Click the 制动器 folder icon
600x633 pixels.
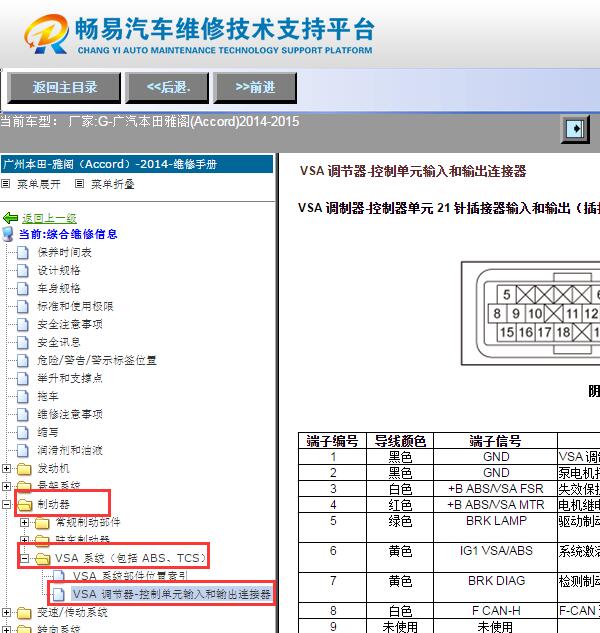tap(24, 505)
